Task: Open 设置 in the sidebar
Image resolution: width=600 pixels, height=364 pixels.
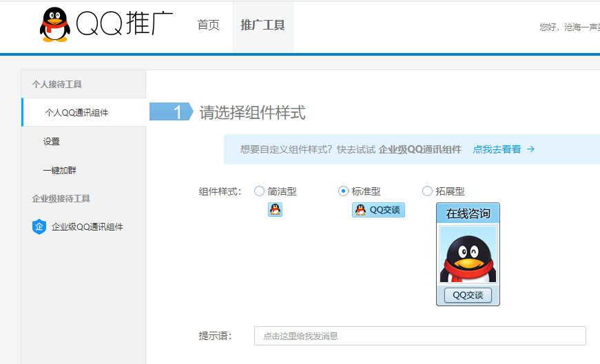Action: (x=51, y=142)
